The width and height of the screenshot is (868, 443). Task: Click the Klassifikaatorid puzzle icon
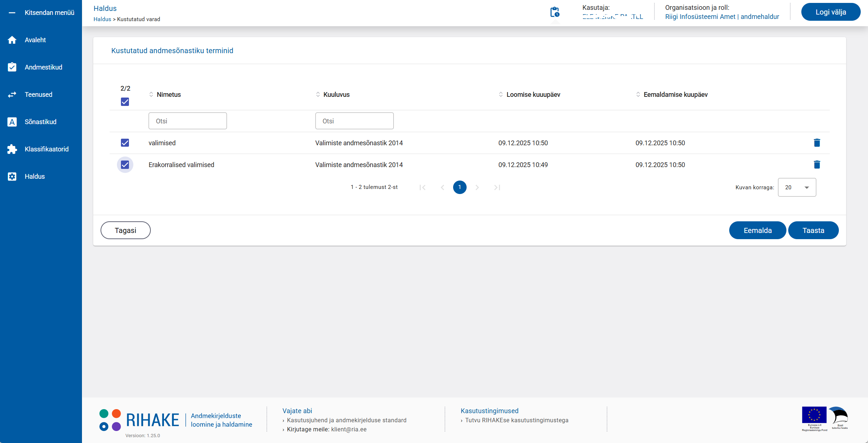[12, 149]
